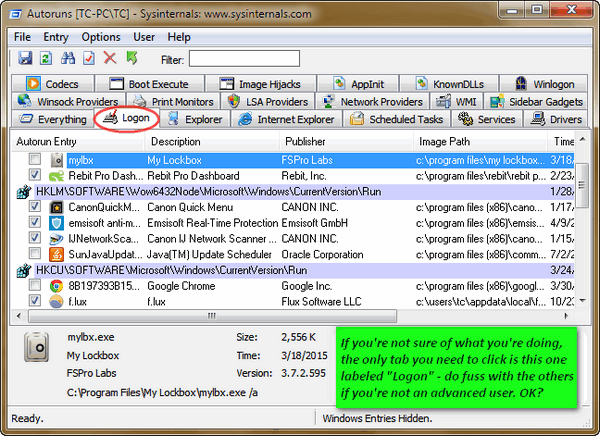Open the Internet Explorer tab

pyautogui.click(x=287, y=119)
